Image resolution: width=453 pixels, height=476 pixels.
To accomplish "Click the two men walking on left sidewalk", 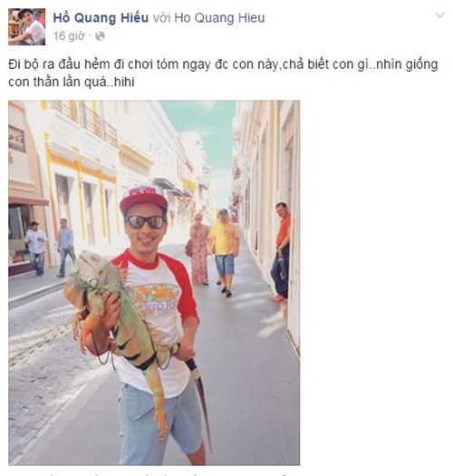I will 50,248.
